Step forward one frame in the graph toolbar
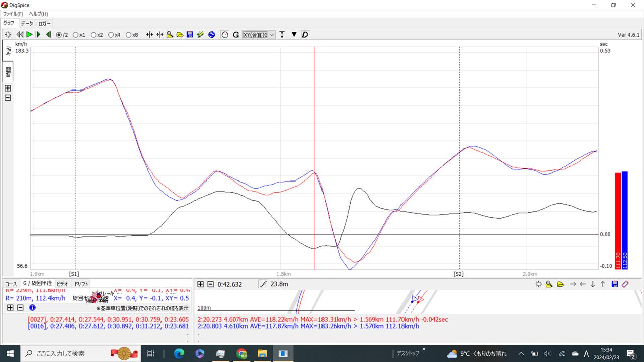Screen dimensions: 644x362 tap(38, 35)
